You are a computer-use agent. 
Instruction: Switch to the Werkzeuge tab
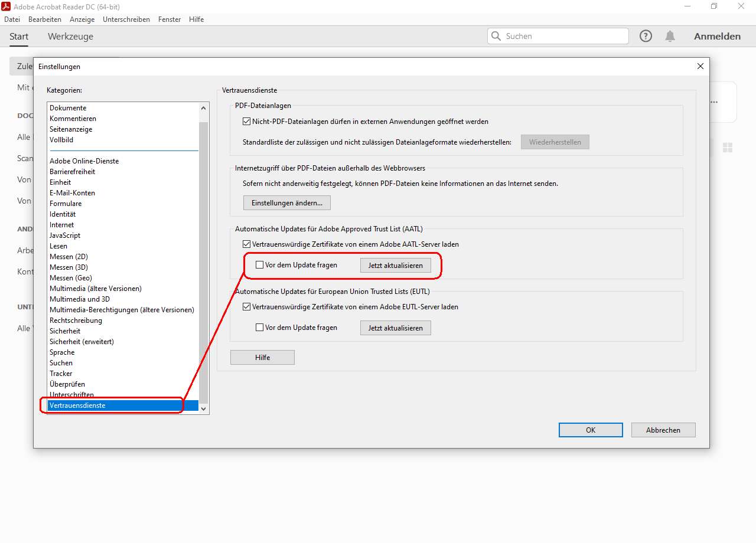(70, 37)
